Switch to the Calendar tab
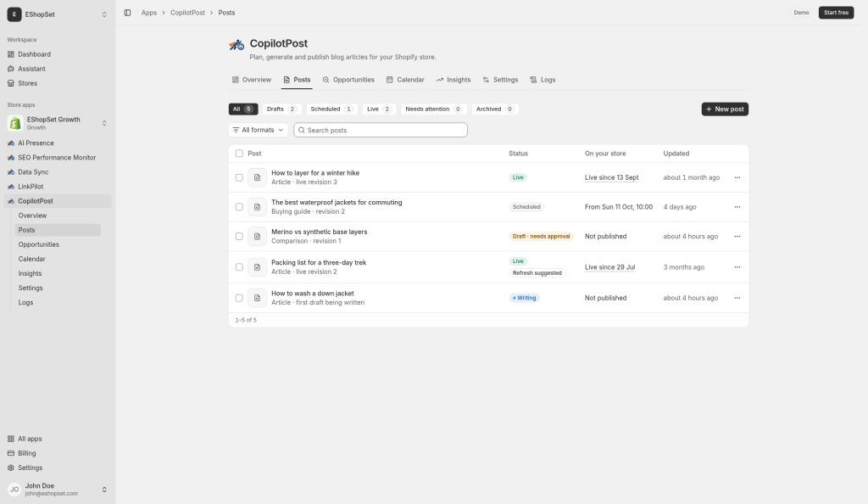This screenshot has width=868, height=504. click(x=405, y=80)
